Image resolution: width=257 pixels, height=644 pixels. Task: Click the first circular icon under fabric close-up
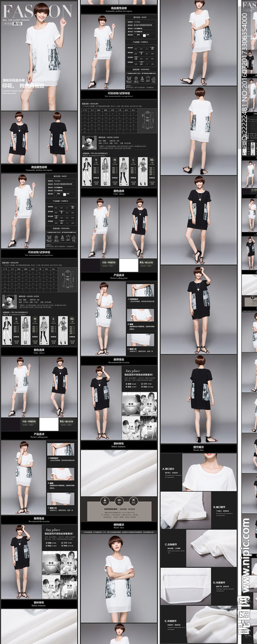coord(106,501)
